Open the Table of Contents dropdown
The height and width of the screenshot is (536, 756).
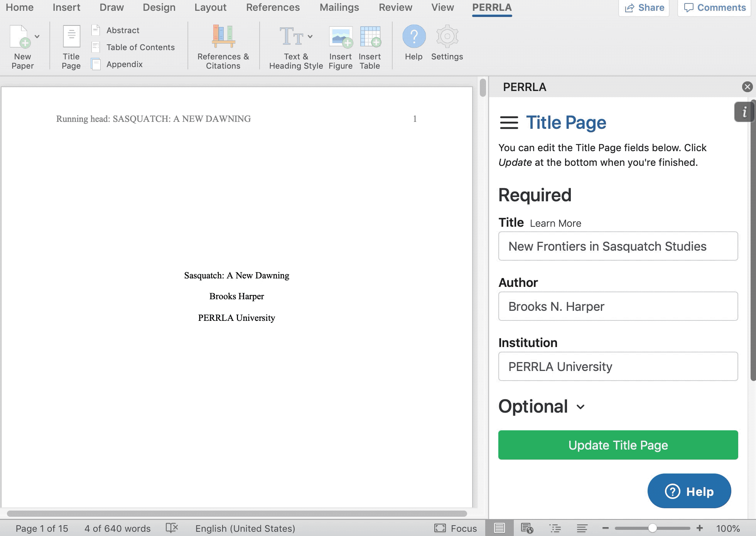(140, 46)
